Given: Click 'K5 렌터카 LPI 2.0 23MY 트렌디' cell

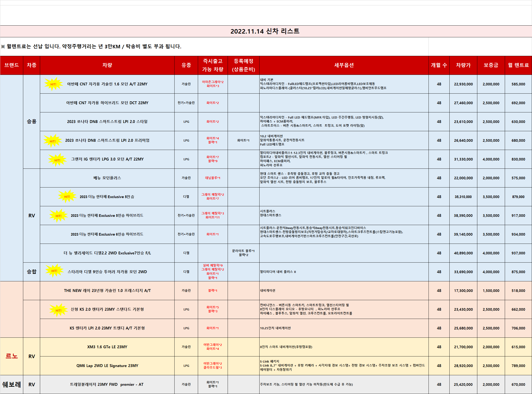Looking at the screenshot, I should point(107,328).
